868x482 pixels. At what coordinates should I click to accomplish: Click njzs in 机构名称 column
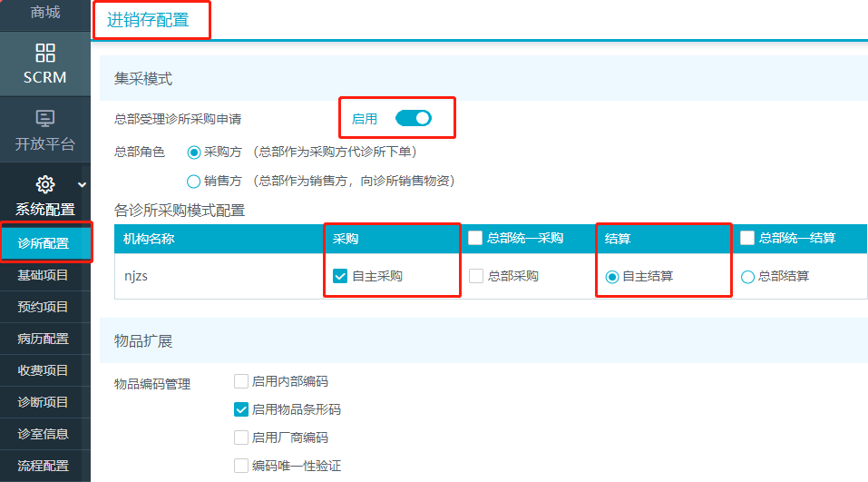click(136, 276)
